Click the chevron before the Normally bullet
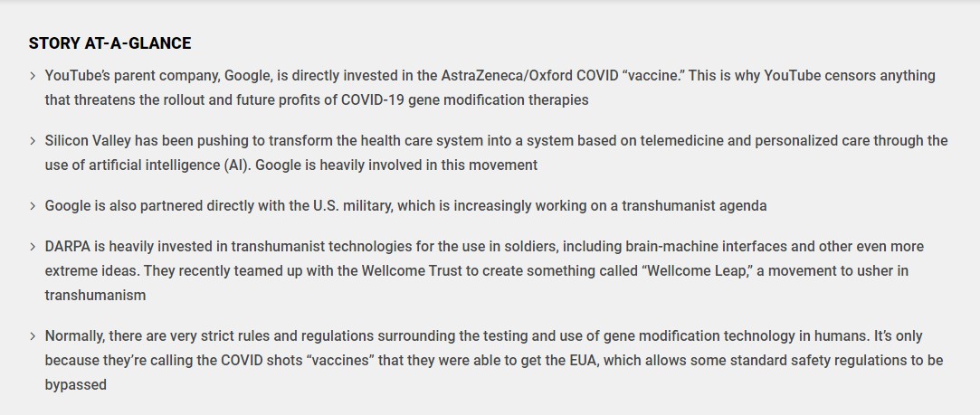This screenshot has height=415, width=980. click(33, 336)
